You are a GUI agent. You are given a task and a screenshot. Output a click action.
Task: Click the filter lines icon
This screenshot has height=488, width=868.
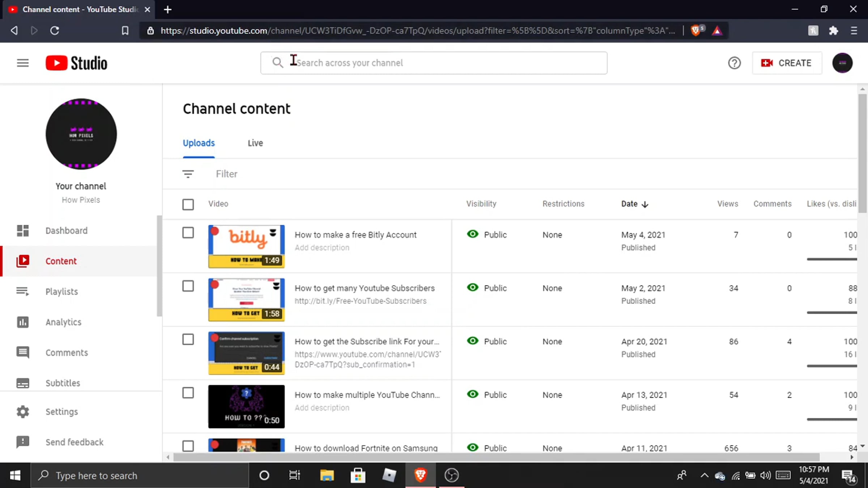pyautogui.click(x=188, y=174)
